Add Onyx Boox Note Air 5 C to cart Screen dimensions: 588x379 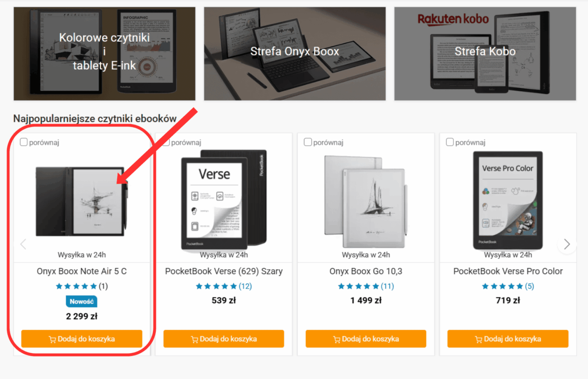click(x=82, y=339)
